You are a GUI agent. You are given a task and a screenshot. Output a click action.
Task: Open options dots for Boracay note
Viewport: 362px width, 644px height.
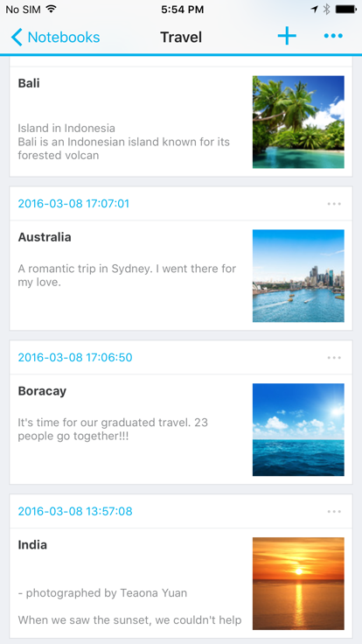[334, 358]
